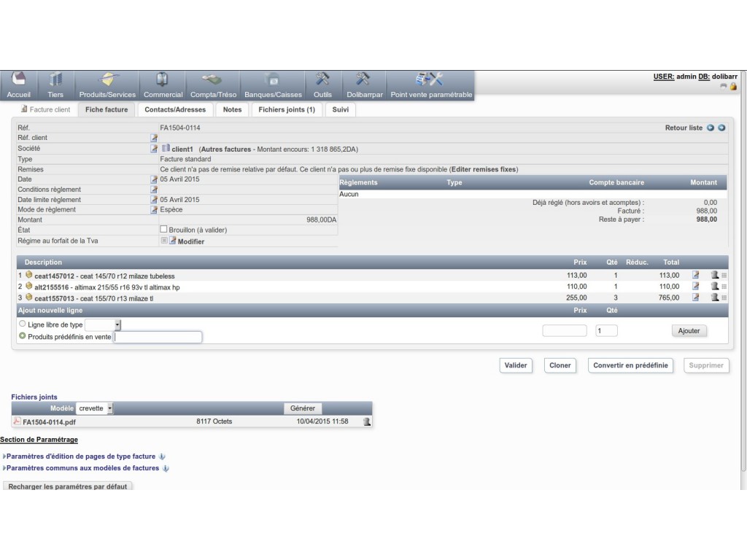Switch to the Notes tab
This screenshot has width=747, height=560.
pos(232,109)
